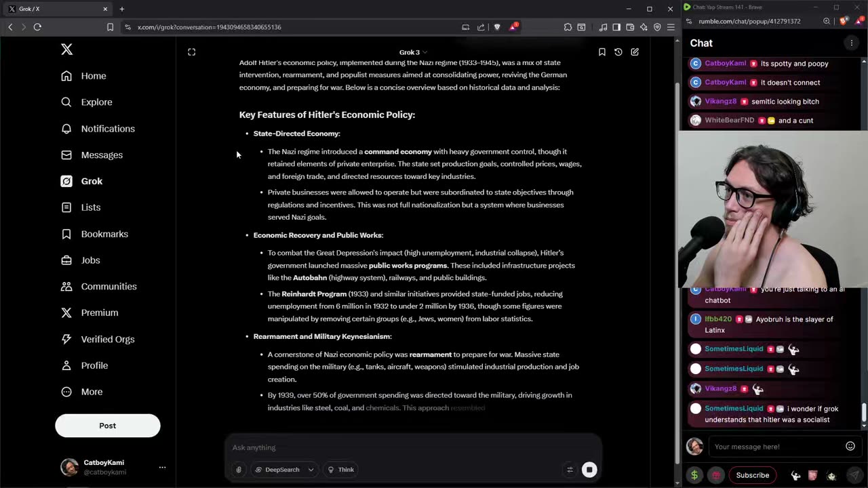Toggle DeepSearch mode

click(x=278, y=470)
